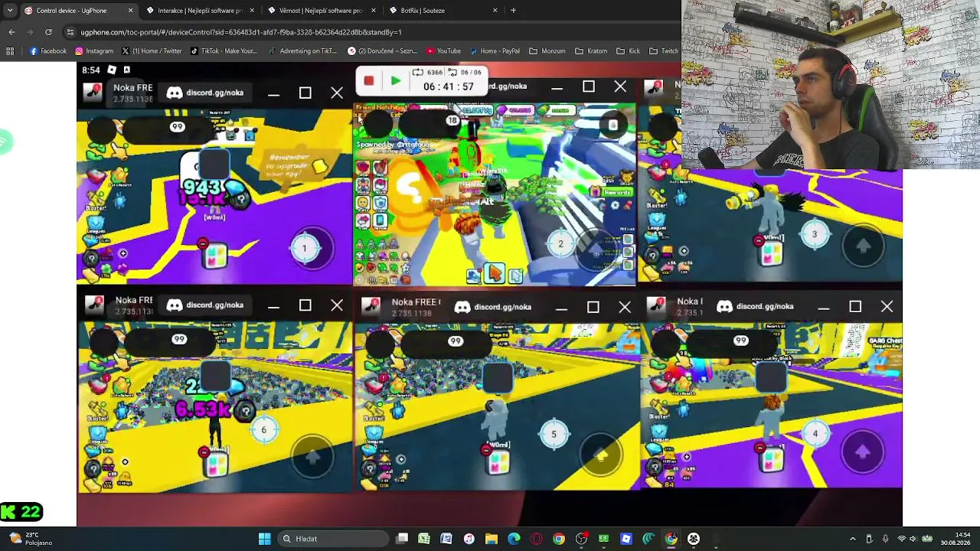Open the Home / Twitter bookmark

pyautogui.click(x=152, y=51)
